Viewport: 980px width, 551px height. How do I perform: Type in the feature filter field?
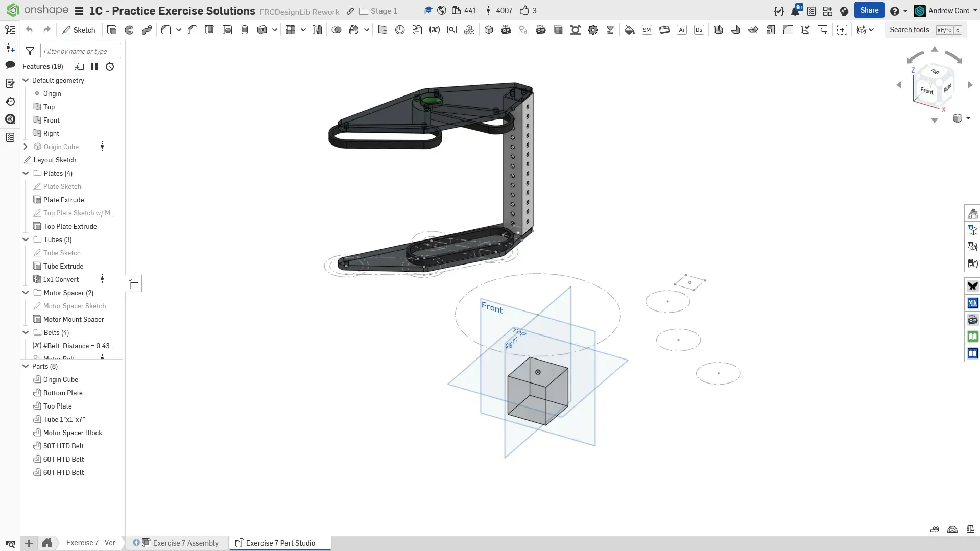tap(80, 51)
